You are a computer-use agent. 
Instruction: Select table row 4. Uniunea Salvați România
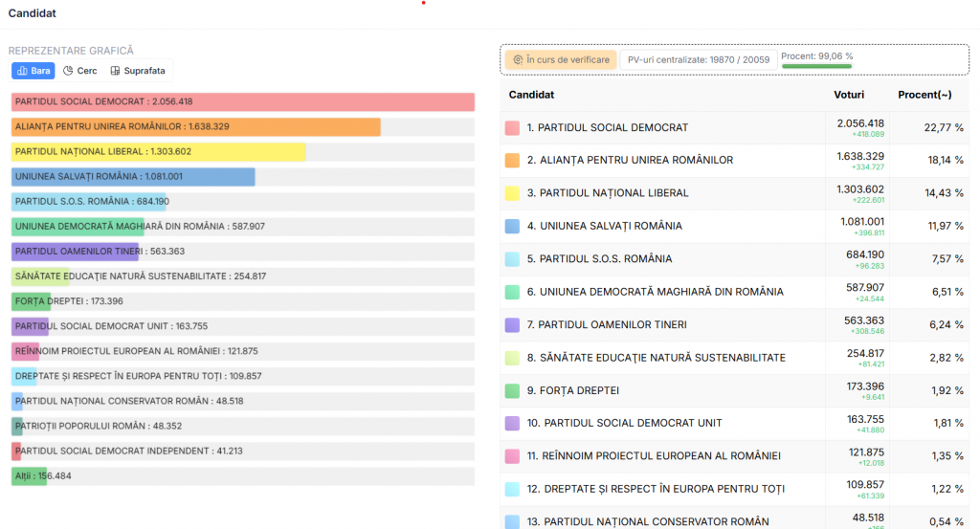pyautogui.click(x=734, y=227)
